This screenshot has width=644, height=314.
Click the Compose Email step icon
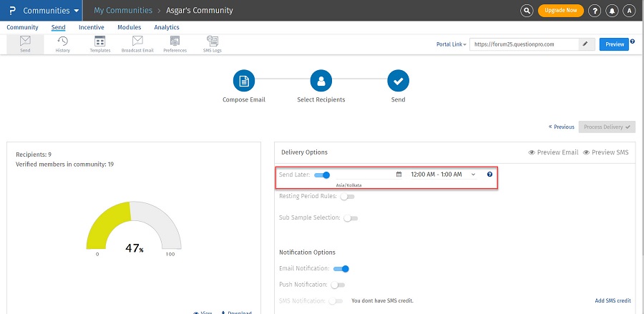pyautogui.click(x=244, y=81)
